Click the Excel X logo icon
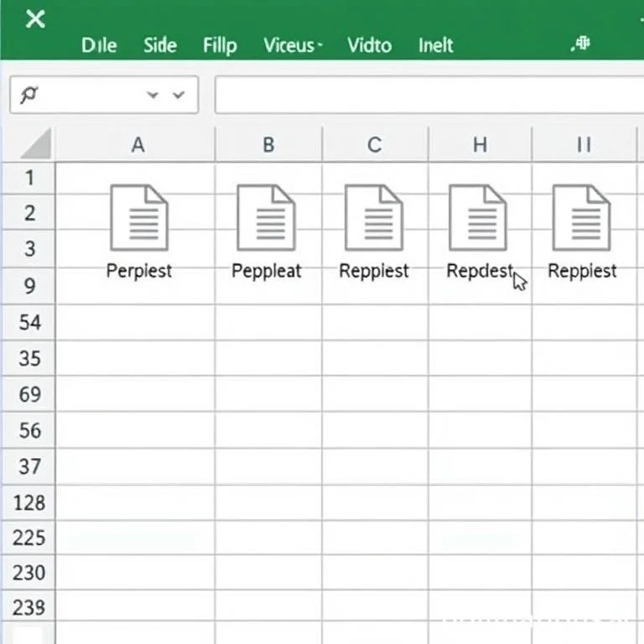 pos(35,18)
